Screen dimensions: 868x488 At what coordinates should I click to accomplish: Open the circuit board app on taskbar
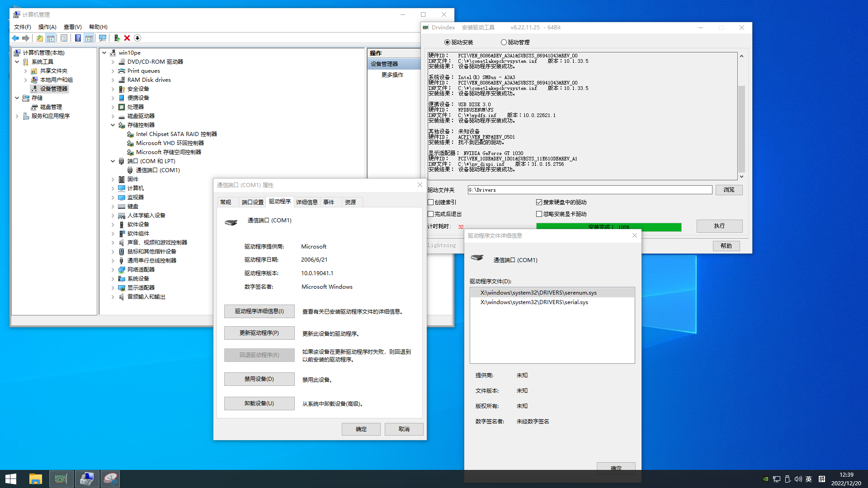coord(61,479)
